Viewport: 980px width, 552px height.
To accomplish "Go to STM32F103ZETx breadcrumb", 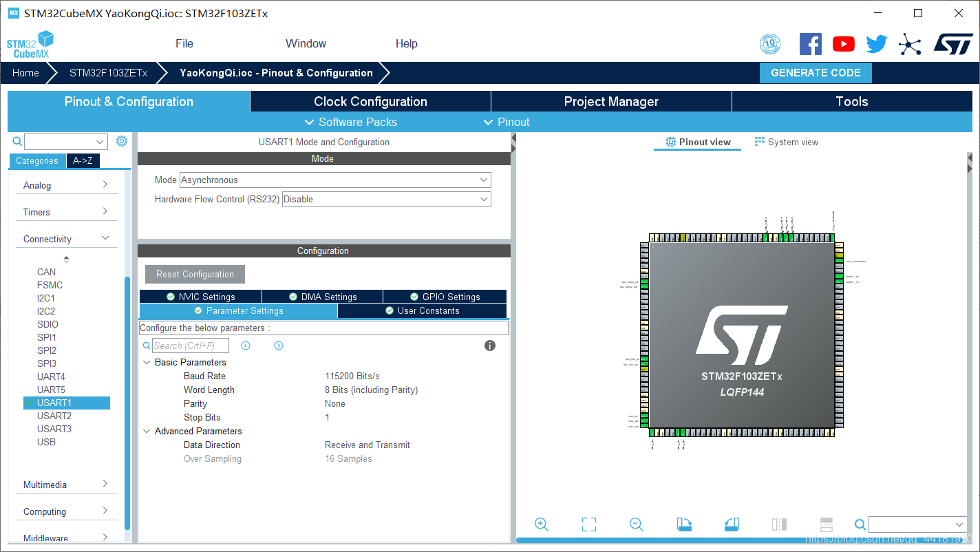I will coord(108,72).
